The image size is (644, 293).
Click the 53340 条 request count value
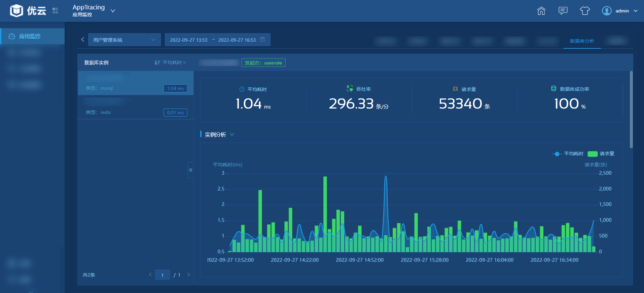(x=464, y=103)
